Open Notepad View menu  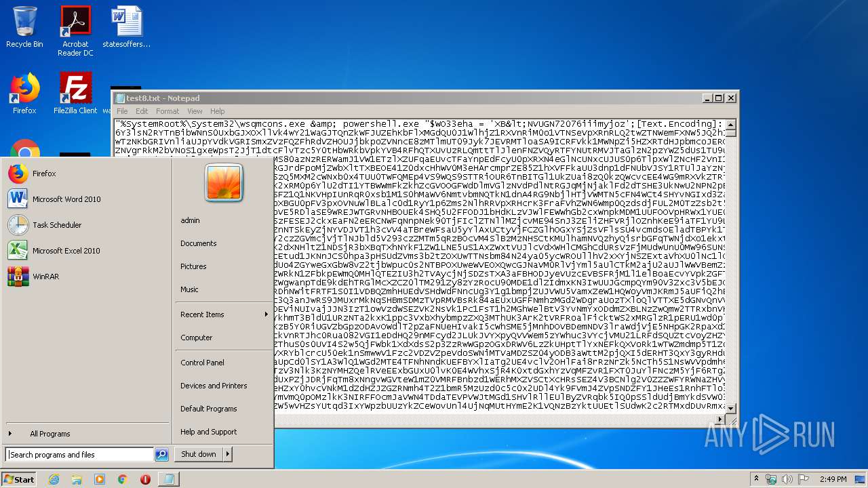pos(195,111)
